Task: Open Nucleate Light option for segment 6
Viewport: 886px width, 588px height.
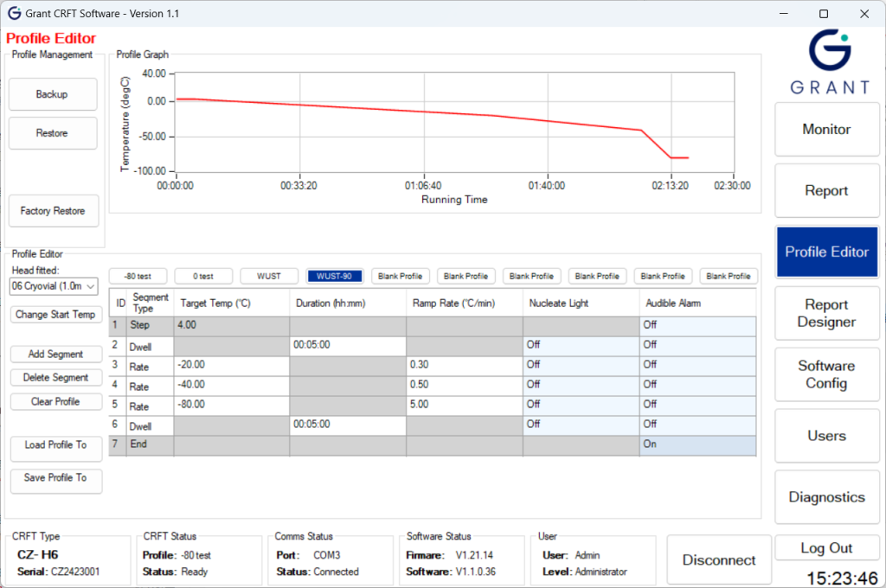Action: (x=581, y=425)
